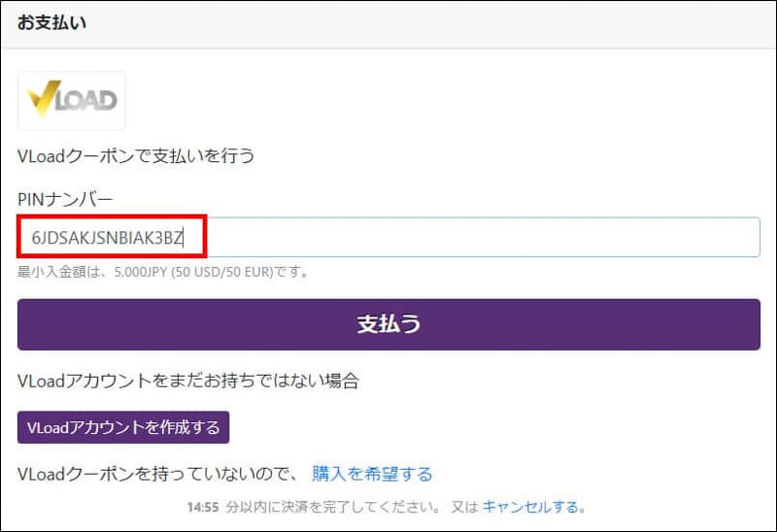Click the 14:55 countdown timer

202,507
